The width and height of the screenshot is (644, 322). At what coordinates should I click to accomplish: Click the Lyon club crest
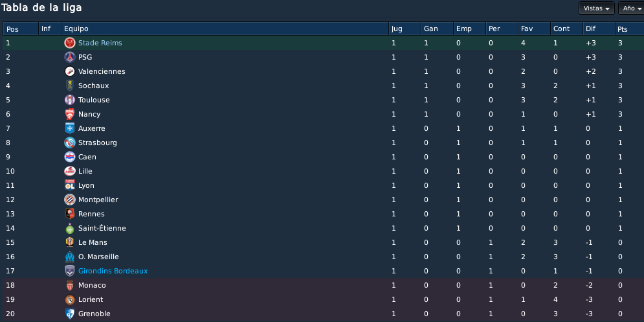tap(70, 185)
